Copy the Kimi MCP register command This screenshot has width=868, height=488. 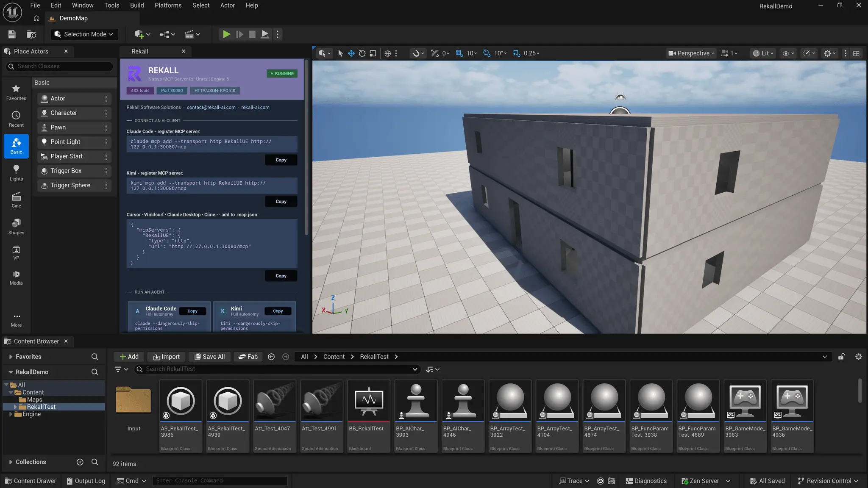(281, 202)
